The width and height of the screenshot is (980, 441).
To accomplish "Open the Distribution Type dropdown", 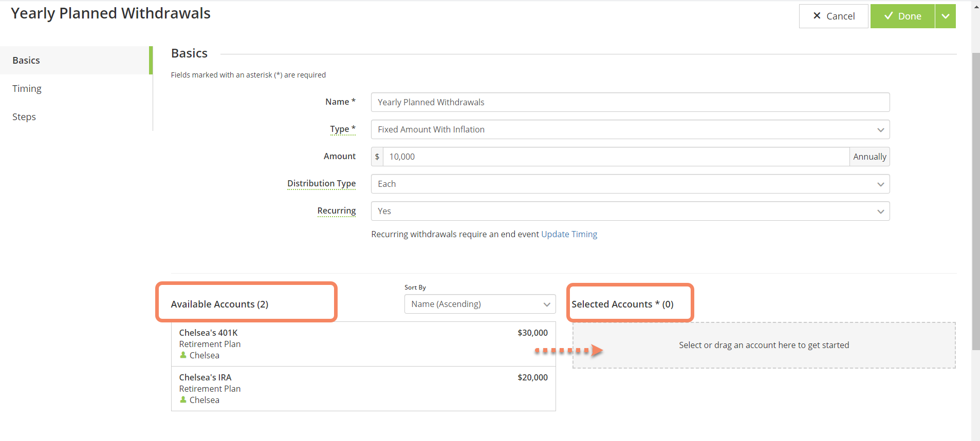I will coord(630,184).
